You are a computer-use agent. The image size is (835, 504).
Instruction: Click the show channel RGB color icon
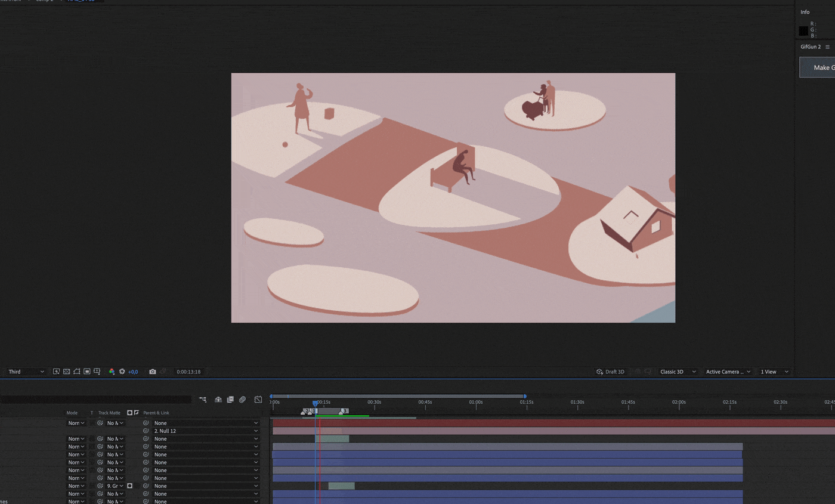(x=112, y=372)
